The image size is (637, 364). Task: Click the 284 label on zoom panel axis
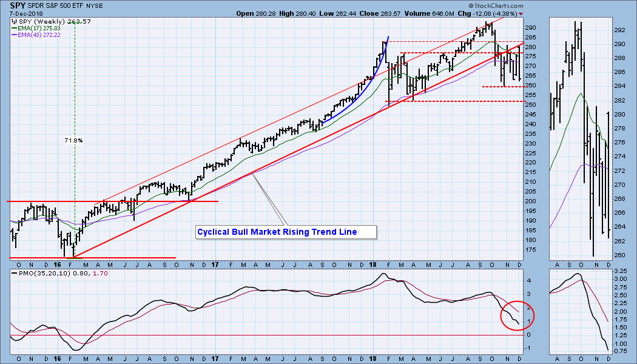[x=619, y=86]
